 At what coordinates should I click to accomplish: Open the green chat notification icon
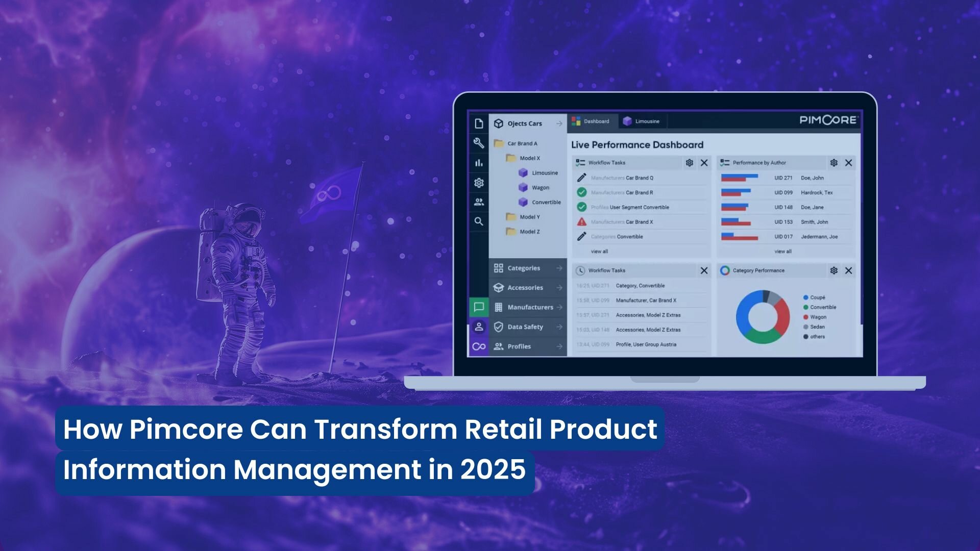click(479, 307)
